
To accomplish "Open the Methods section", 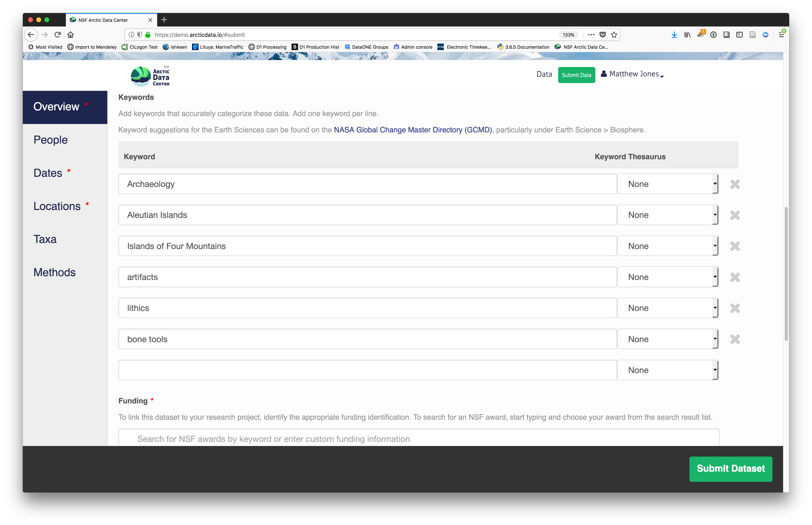I will (65, 272).
